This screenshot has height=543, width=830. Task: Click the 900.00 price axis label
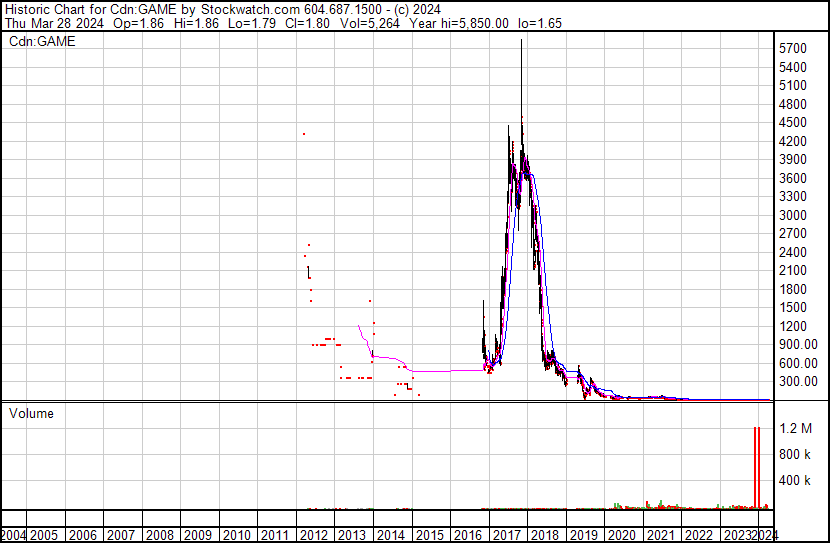[798, 345]
